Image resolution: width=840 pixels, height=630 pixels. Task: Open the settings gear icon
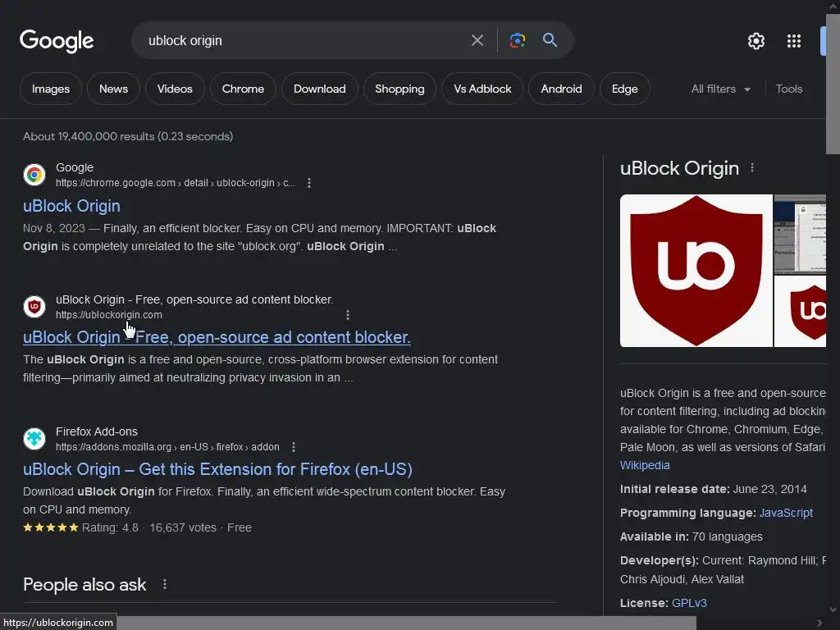click(756, 41)
